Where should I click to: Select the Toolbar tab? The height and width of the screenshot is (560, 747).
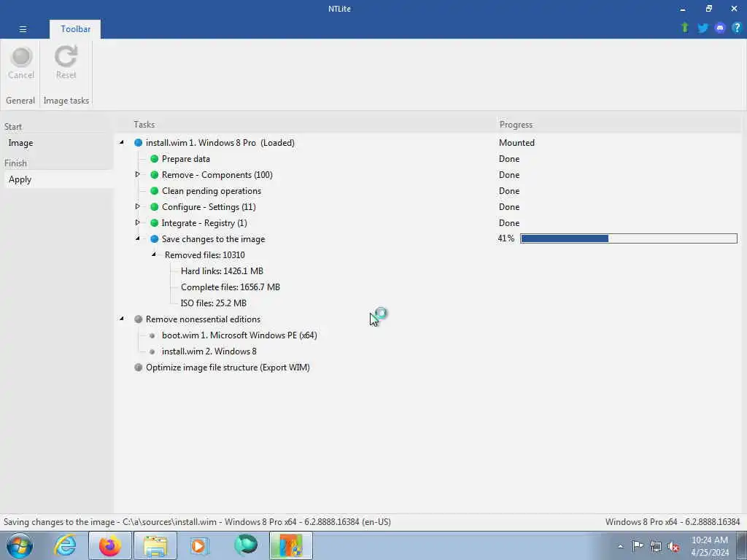[75, 29]
